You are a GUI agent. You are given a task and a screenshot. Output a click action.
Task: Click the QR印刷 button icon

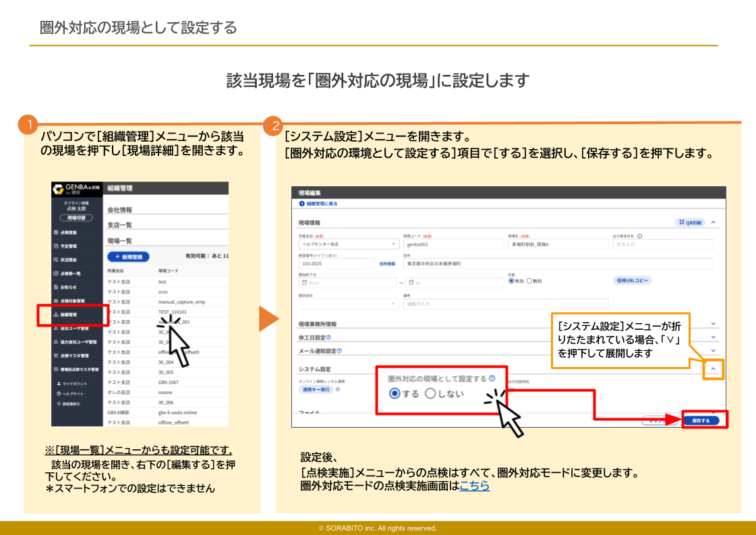[682, 222]
